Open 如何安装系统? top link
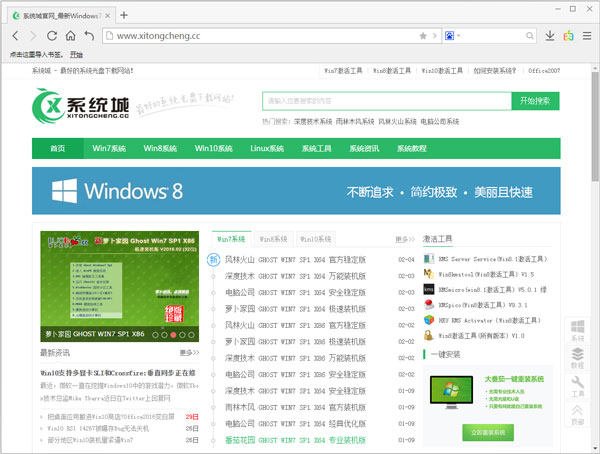 tap(495, 71)
